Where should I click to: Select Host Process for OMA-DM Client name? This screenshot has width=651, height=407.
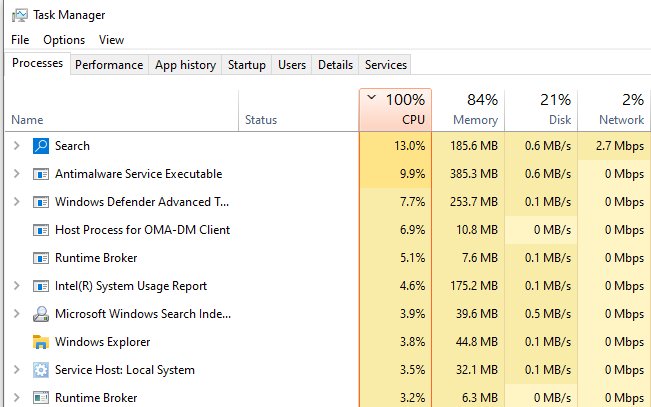[x=142, y=230]
